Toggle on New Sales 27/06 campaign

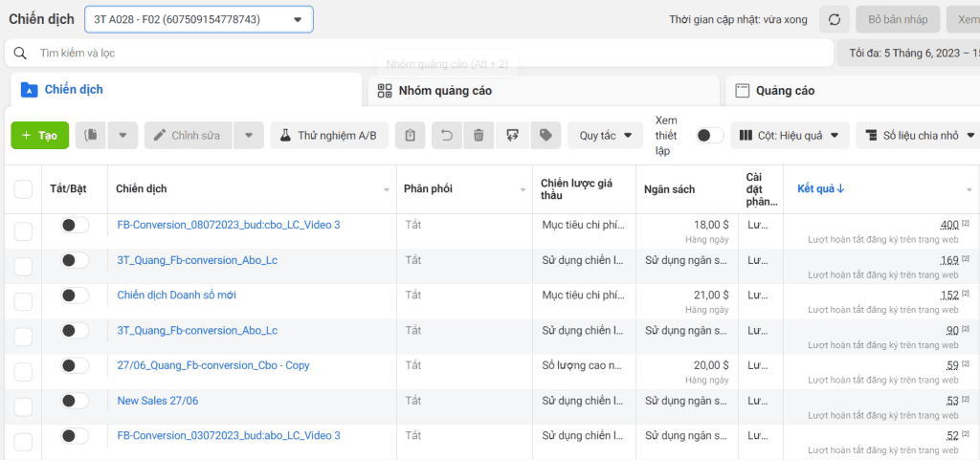[x=75, y=401]
